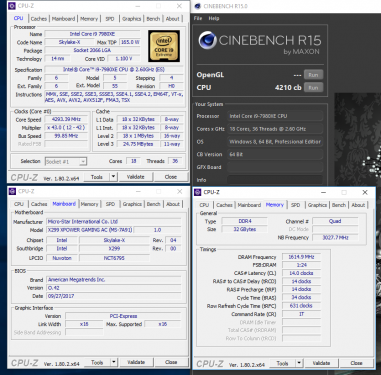Click the Channel # value Quad
Viewport: 381px width, 375px height.
click(x=335, y=221)
